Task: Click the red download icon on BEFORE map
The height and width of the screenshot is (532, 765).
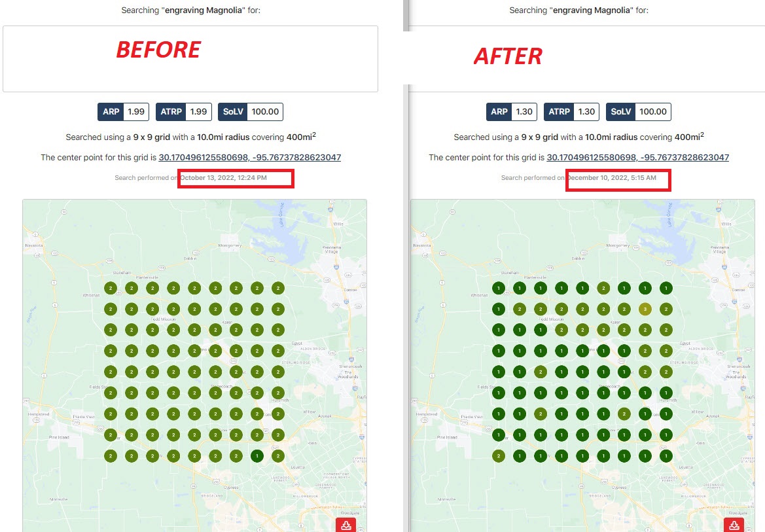Action: tap(346, 525)
